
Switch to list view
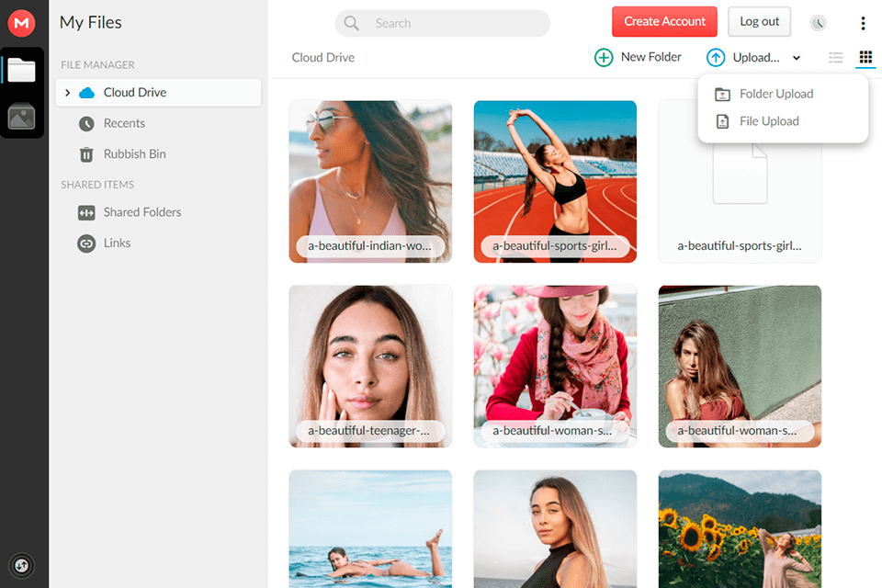836,57
